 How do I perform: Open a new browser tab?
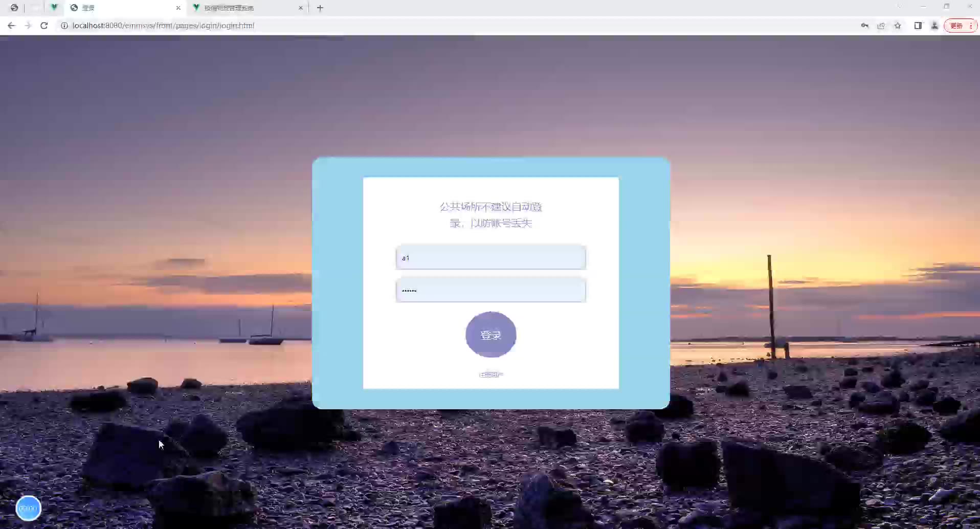point(320,8)
